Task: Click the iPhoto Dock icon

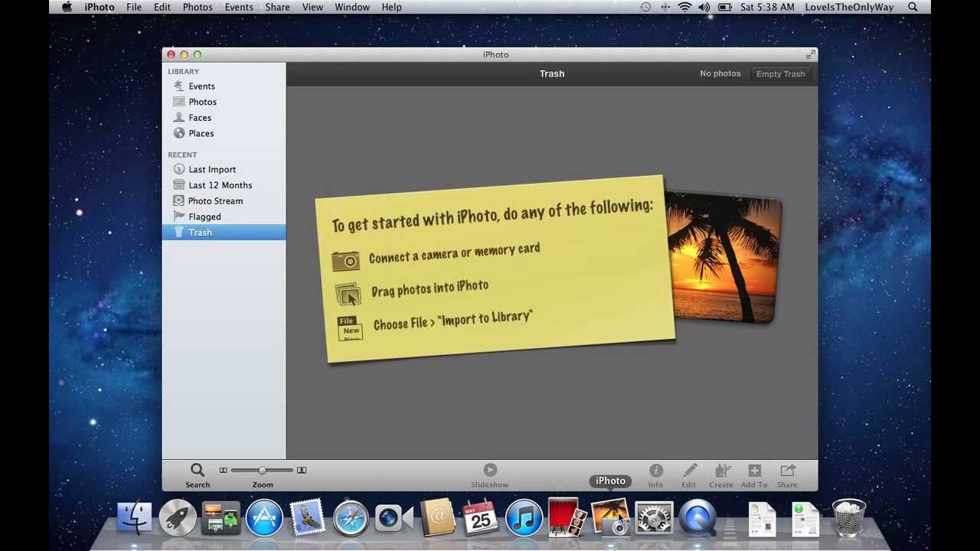Action: click(610, 518)
